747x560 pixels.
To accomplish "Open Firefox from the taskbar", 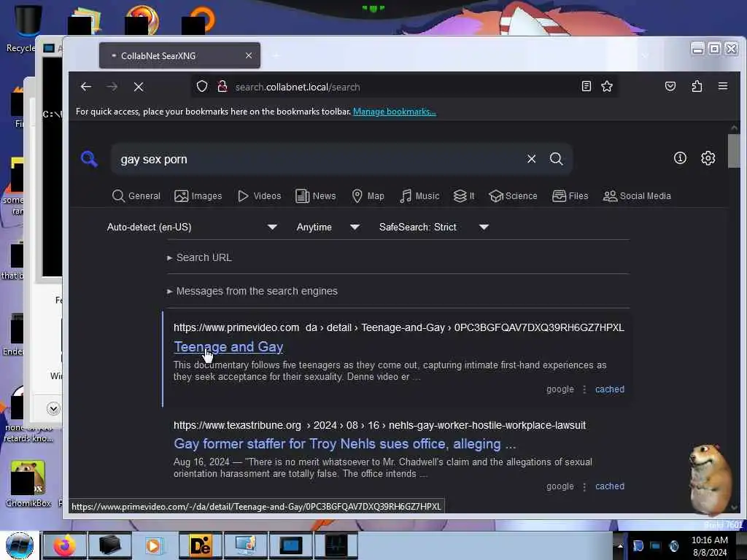I will coord(65,545).
